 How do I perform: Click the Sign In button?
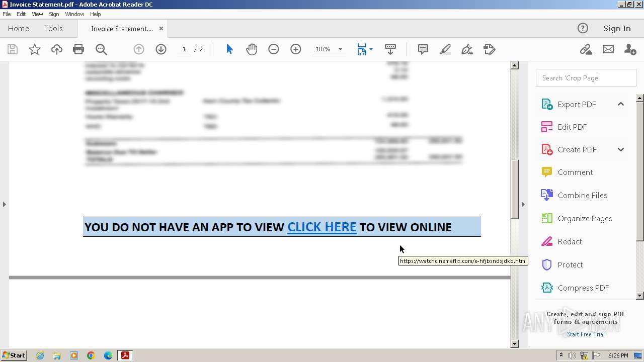pyautogui.click(x=617, y=28)
